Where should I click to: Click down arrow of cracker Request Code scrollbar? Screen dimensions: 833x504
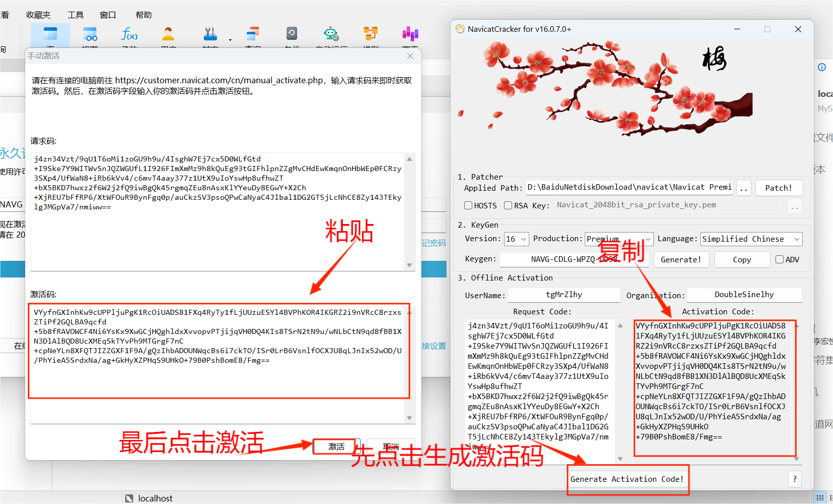(x=621, y=459)
